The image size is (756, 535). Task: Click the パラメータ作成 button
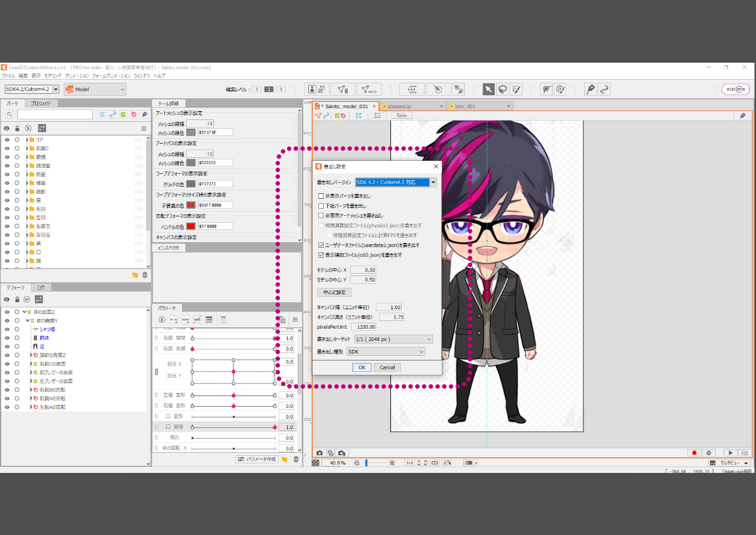point(257,459)
